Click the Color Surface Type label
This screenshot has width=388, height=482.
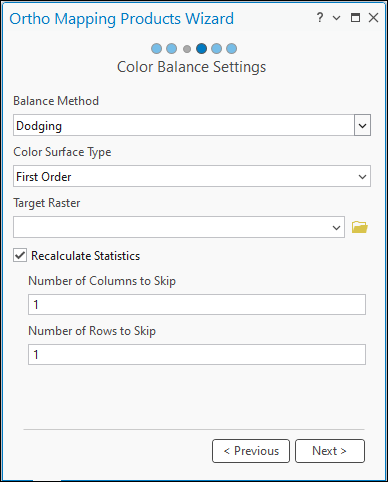point(62,152)
